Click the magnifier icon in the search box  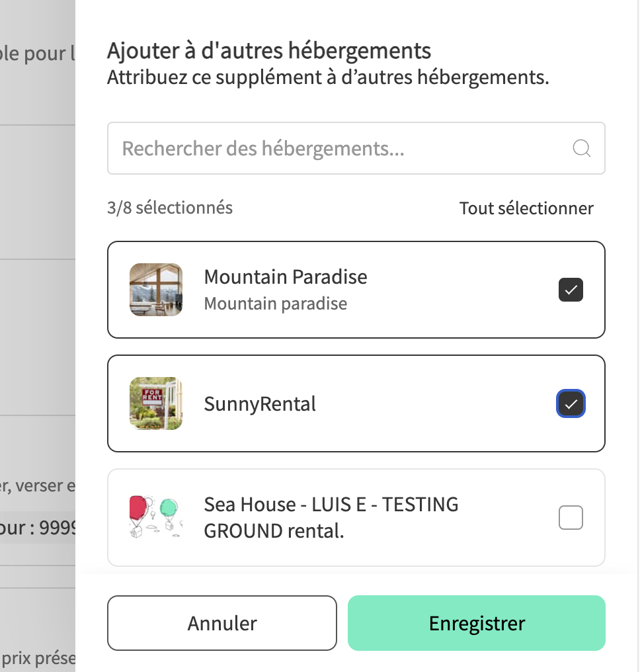581,148
